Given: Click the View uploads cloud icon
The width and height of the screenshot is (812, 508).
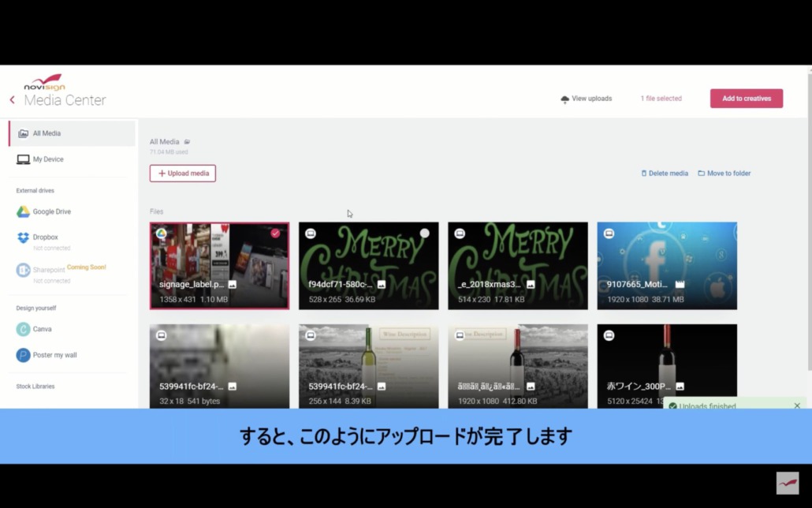Looking at the screenshot, I should [564, 99].
